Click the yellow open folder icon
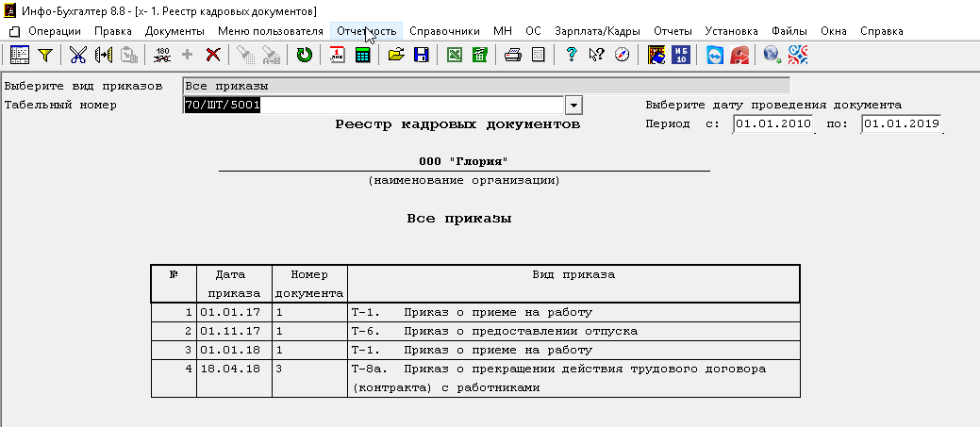 point(395,55)
